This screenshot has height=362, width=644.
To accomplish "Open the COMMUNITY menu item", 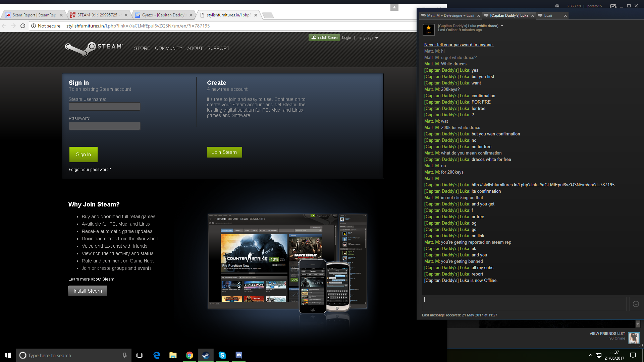I will [x=168, y=48].
